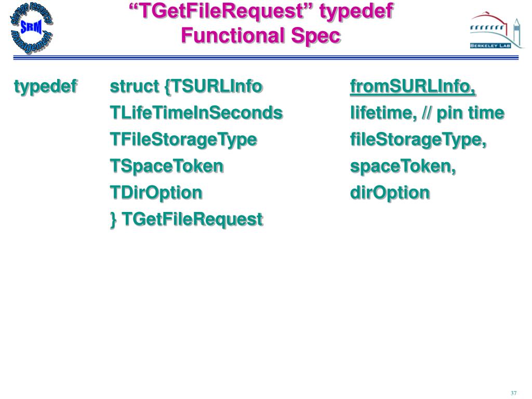This screenshot has width=532, height=399.
Task: Select the spaceToken, field name
Action: click(403, 167)
